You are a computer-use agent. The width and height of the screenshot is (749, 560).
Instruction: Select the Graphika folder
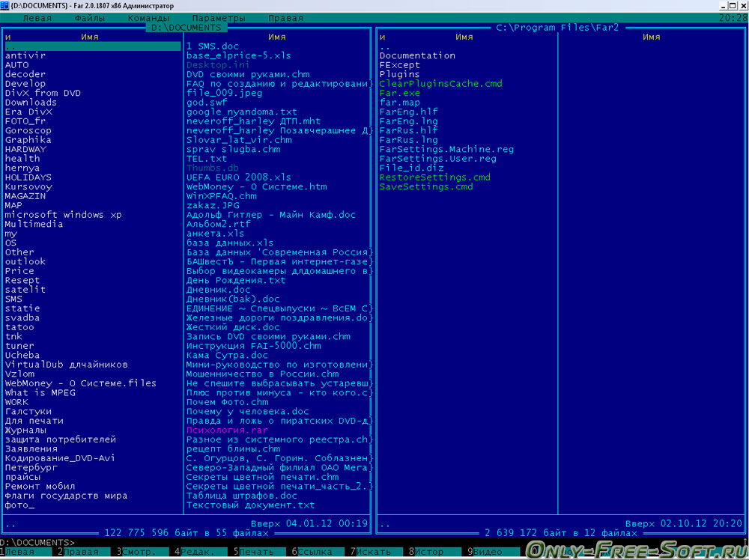click(28, 140)
